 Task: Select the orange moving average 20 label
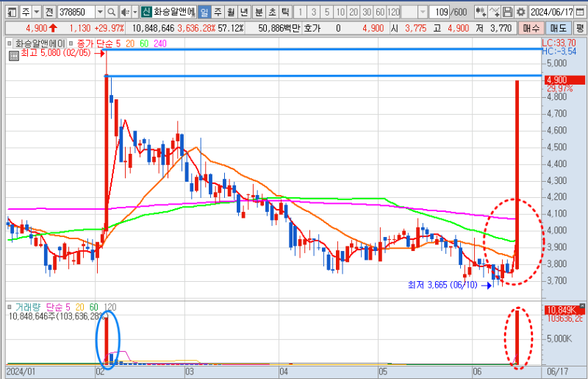point(130,43)
